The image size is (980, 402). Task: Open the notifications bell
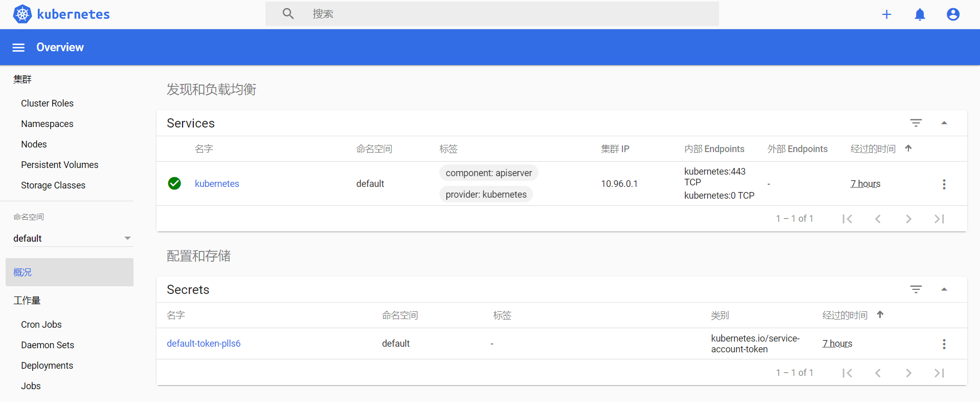coord(920,14)
